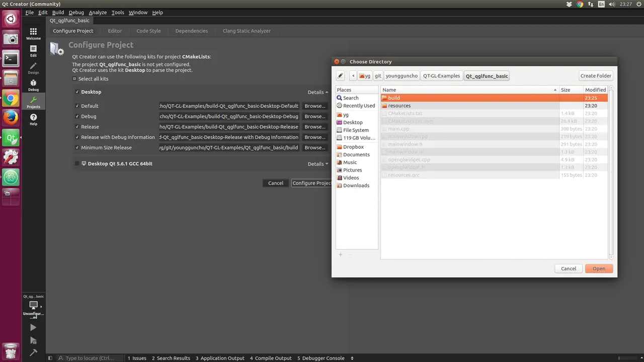Click the QT-GL-Examples path segment
The height and width of the screenshot is (362, 644).
[441, 76]
